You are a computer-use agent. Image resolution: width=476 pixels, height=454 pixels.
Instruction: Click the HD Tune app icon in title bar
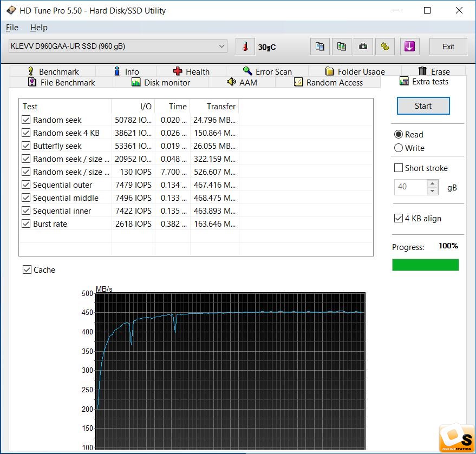(11, 10)
